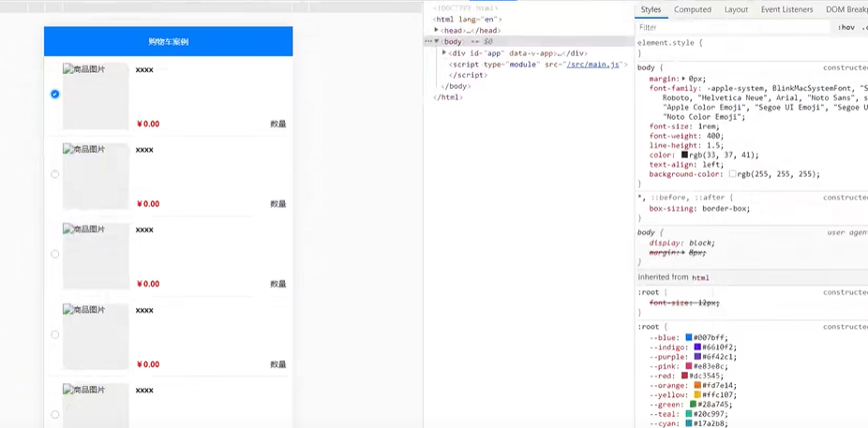The image size is (868, 428).
Task: Click the font-size 1rem value
Action: pyautogui.click(x=707, y=126)
